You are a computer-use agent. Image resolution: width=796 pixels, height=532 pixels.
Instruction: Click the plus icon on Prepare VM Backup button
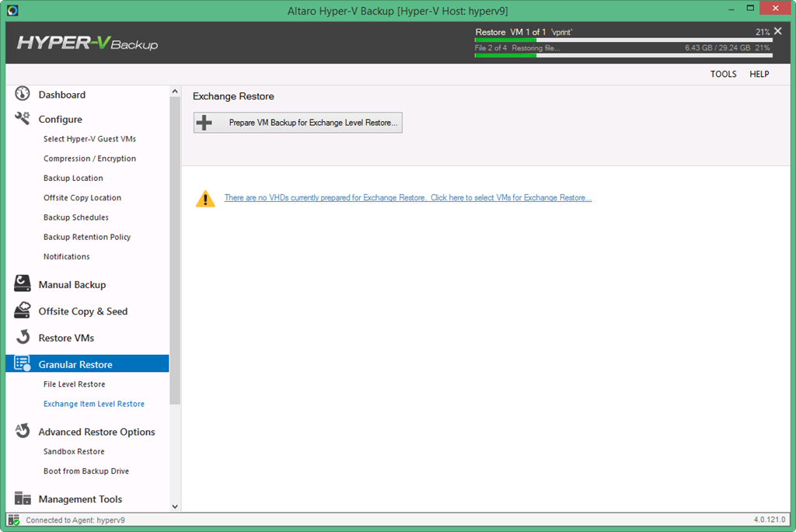tap(204, 123)
